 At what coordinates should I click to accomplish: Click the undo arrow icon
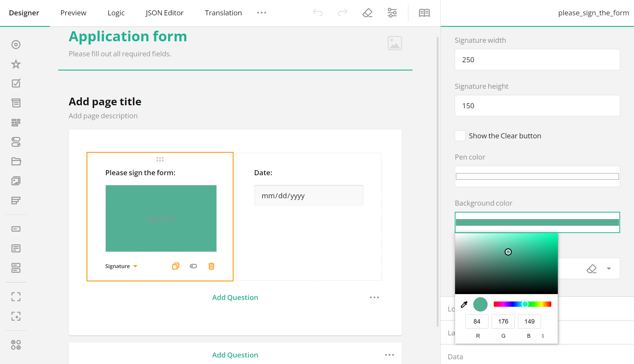(x=318, y=13)
